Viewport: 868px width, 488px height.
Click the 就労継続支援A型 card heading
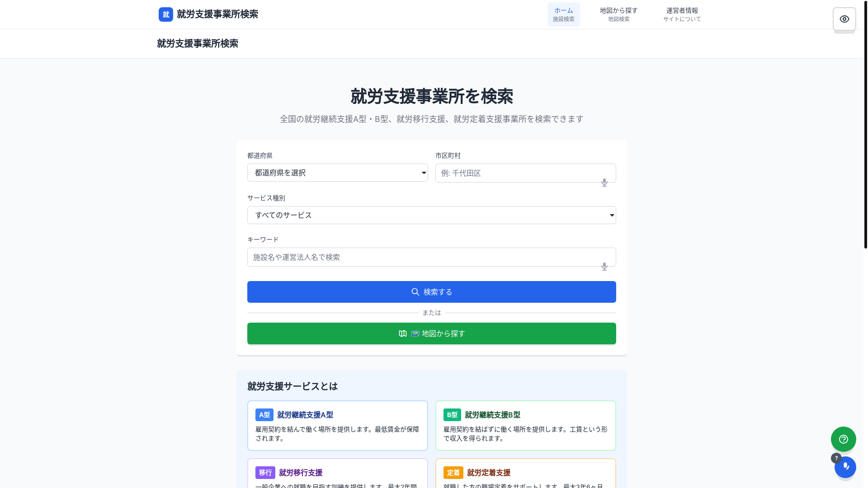click(305, 415)
